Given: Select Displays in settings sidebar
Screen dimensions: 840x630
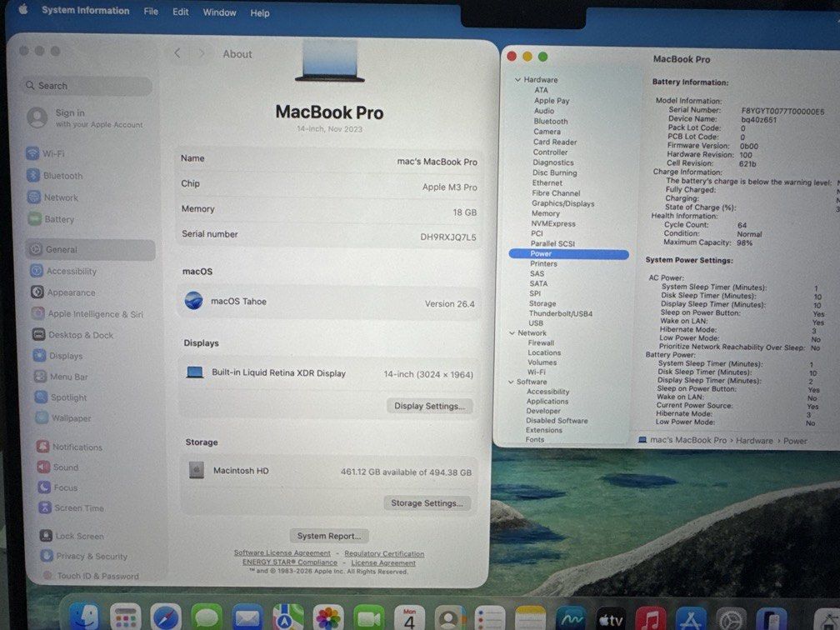Looking at the screenshot, I should pos(58,356).
